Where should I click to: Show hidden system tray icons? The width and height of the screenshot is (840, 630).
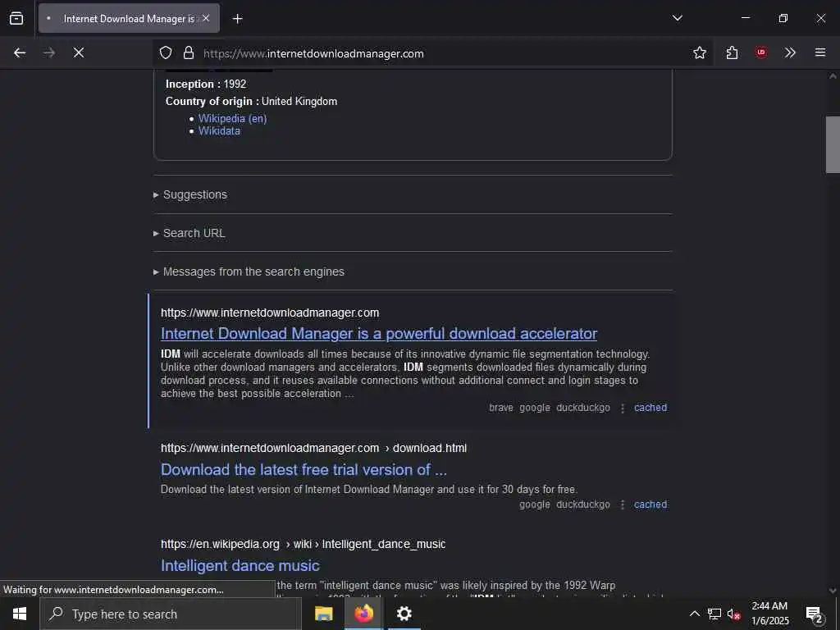pos(694,614)
